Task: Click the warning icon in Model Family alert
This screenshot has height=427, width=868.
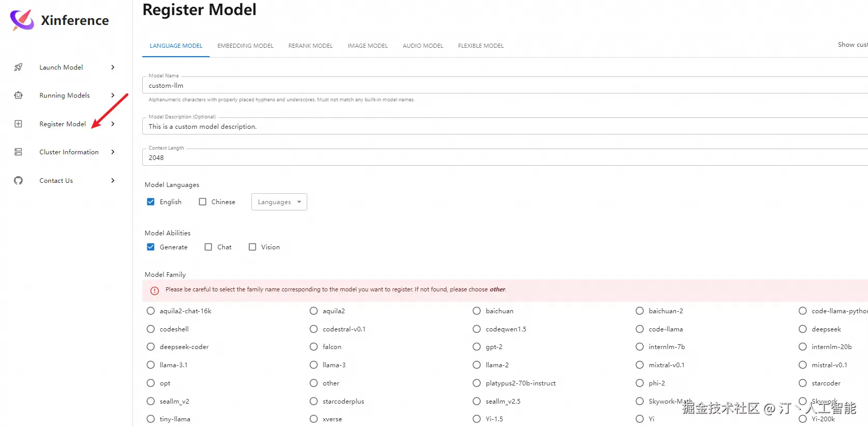Action: coord(155,290)
